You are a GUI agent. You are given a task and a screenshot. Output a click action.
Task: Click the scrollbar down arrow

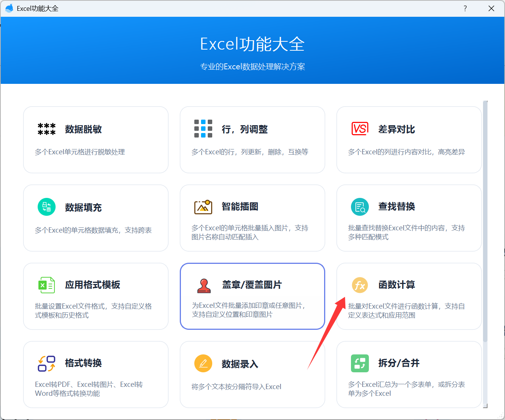click(x=485, y=406)
